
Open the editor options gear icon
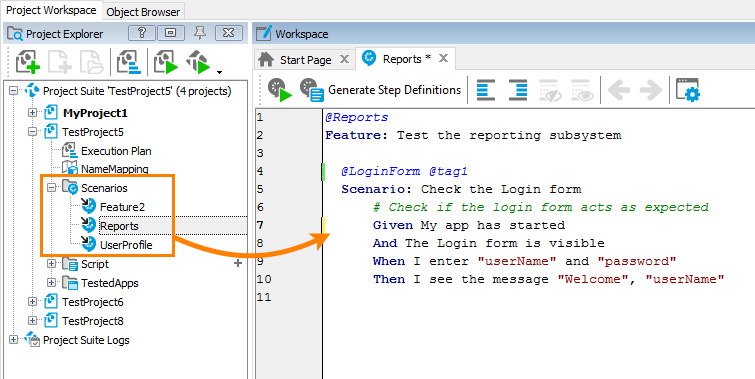[688, 90]
